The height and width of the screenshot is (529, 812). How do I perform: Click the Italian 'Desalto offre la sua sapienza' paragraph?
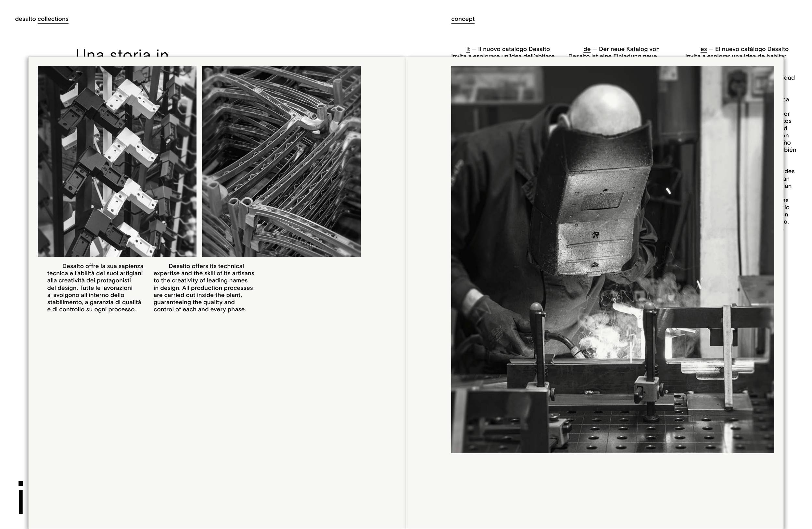(95, 288)
